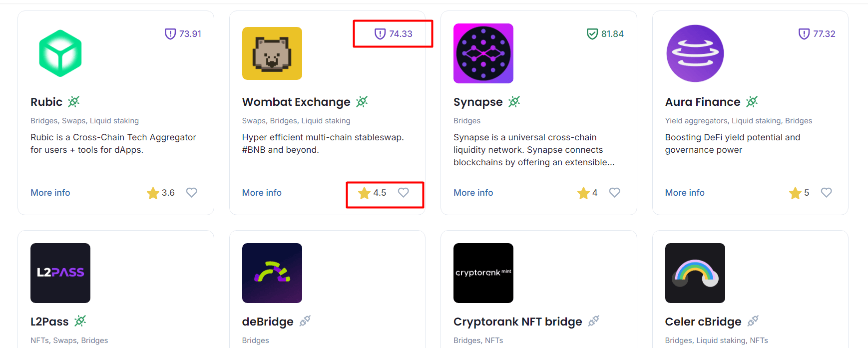Add Synapse to favorites via heart
The image size is (868, 348).
tap(615, 192)
